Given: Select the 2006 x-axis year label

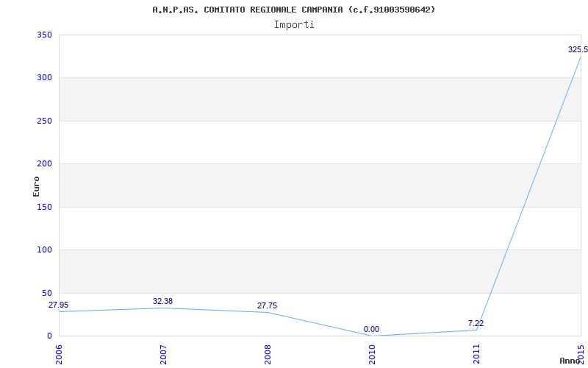Looking at the screenshot, I should tap(59, 354).
